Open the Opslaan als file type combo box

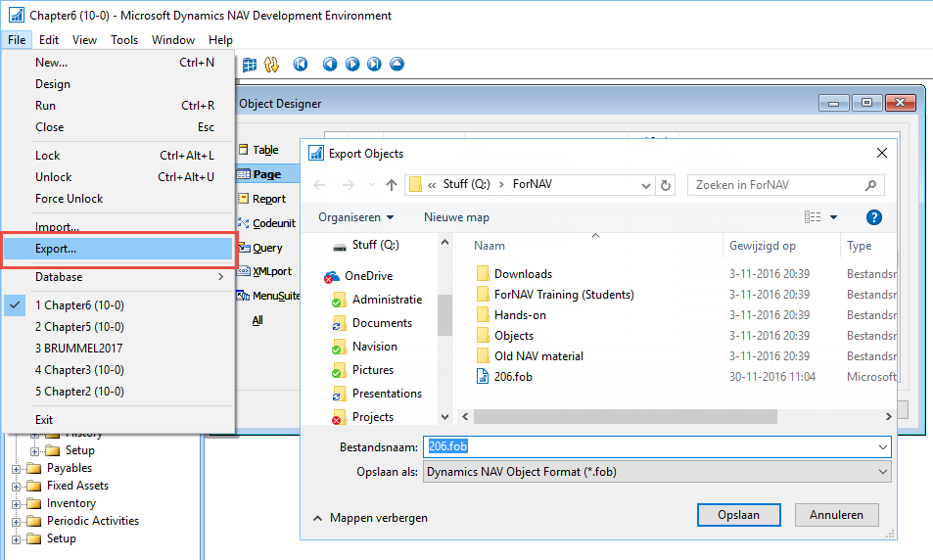pyautogui.click(x=657, y=472)
